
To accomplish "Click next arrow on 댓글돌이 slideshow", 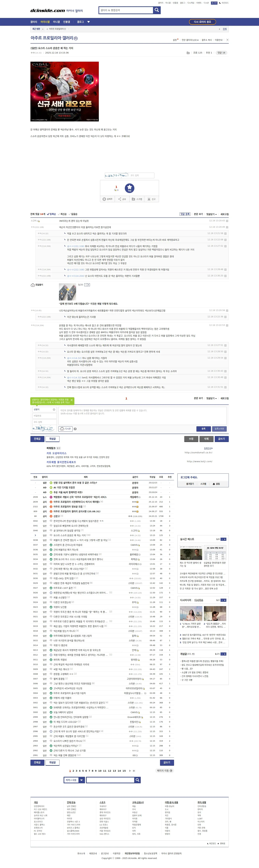I will tap(89, 285).
